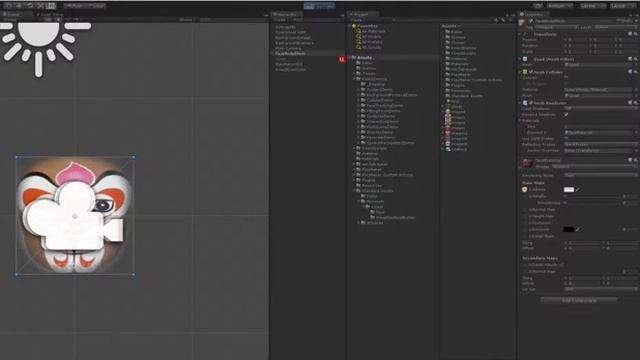Toggle the Mesh Renderer enabled checkbox
This screenshot has width=640, height=360.
point(531,103)
